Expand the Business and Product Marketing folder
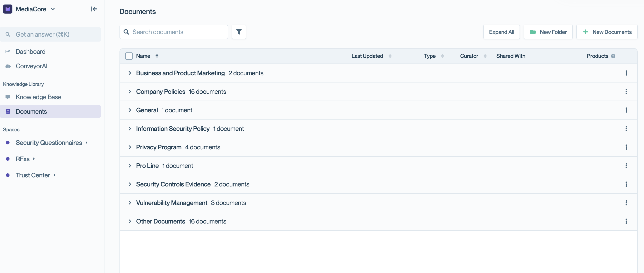644x273 pixels. [130, 73]
